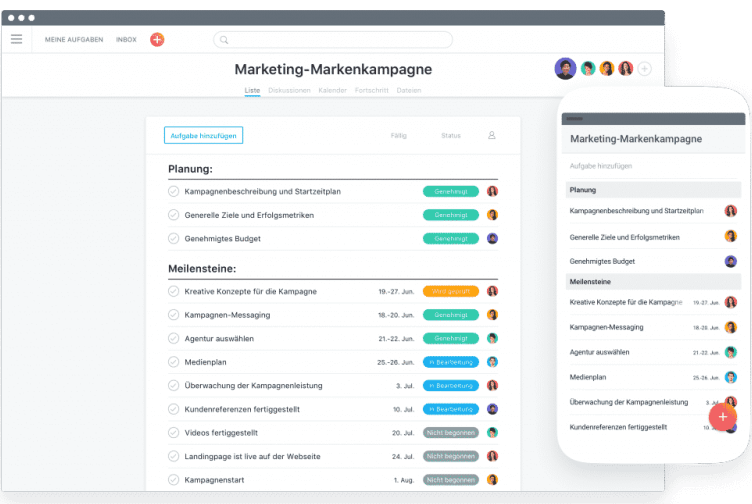
Task: Open Kundenreferenzen fertiggestellt task name
Action: [242, 409]
